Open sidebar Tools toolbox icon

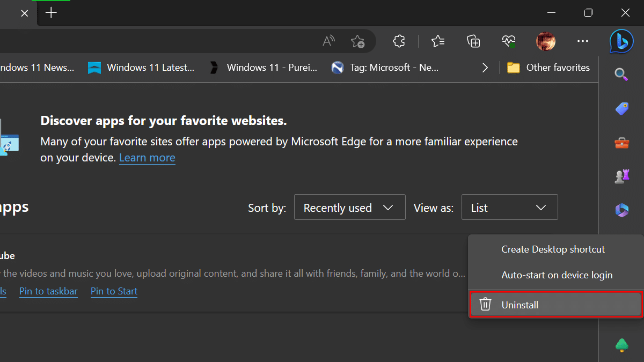[621, 143]
